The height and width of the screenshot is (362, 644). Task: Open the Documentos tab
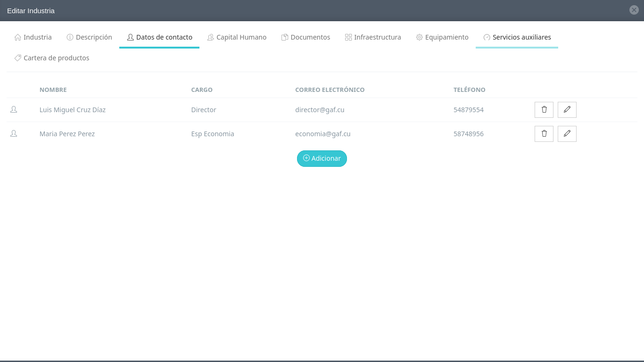click(x=305, y=37)
